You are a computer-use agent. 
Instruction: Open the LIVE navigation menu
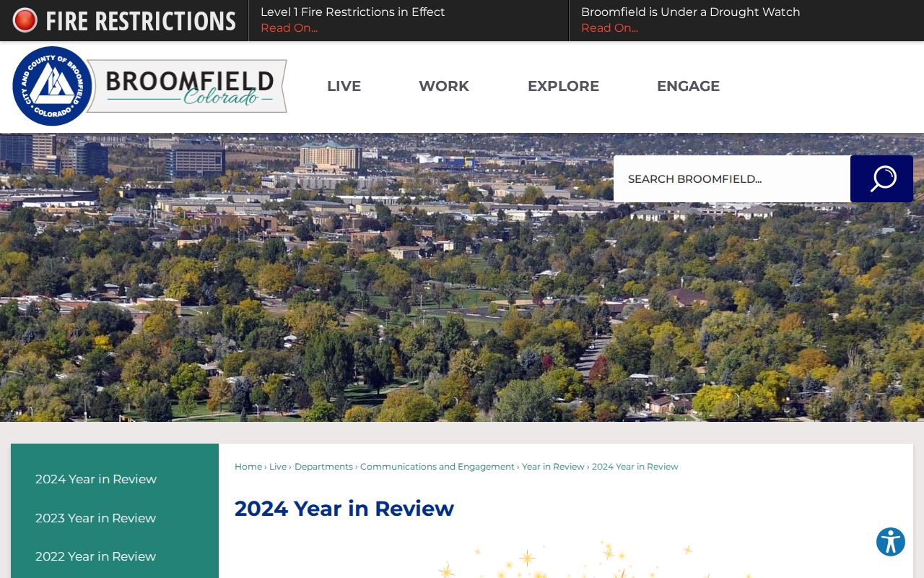344,86
